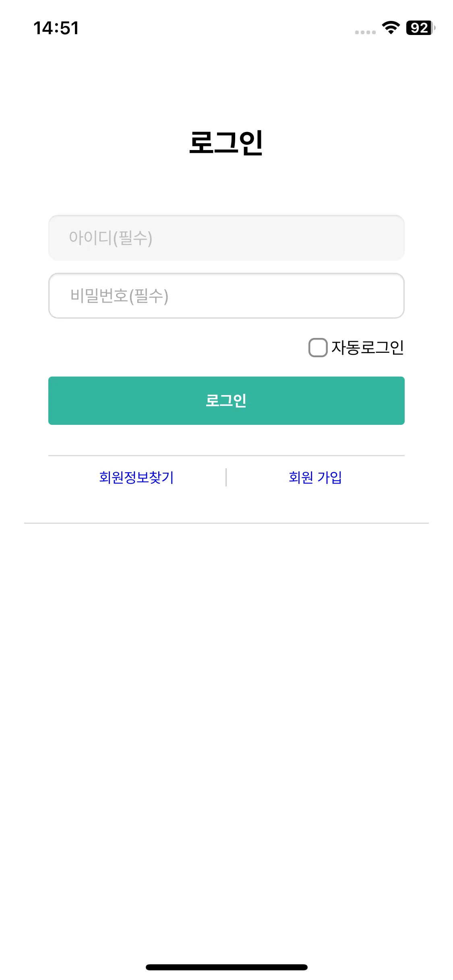Tap the 자동로그인 label text

(367, 348)
